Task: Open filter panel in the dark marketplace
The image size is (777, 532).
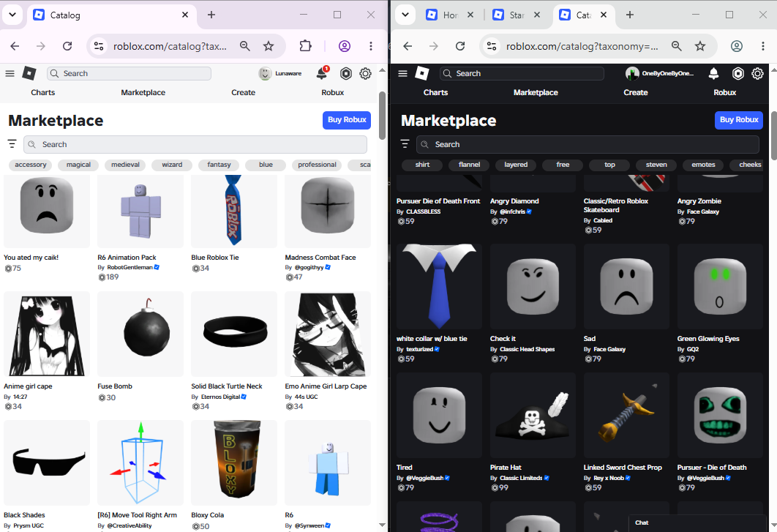Action: click(405, 143)
